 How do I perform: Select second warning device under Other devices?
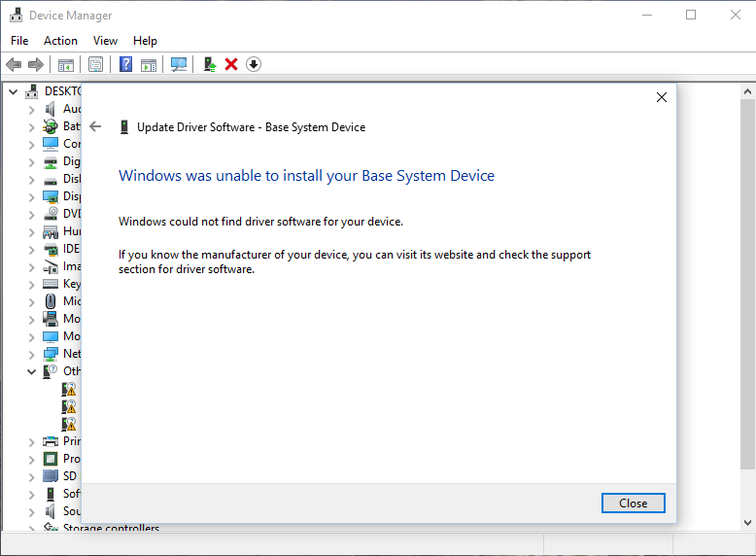(68, 406)
